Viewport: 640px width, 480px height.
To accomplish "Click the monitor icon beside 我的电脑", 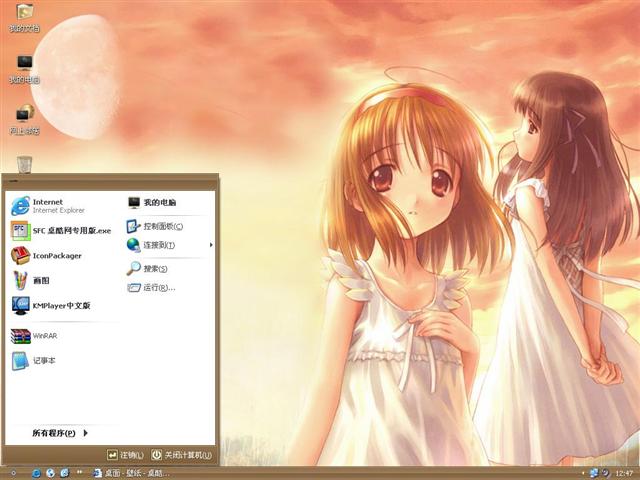I will point(133,202).
